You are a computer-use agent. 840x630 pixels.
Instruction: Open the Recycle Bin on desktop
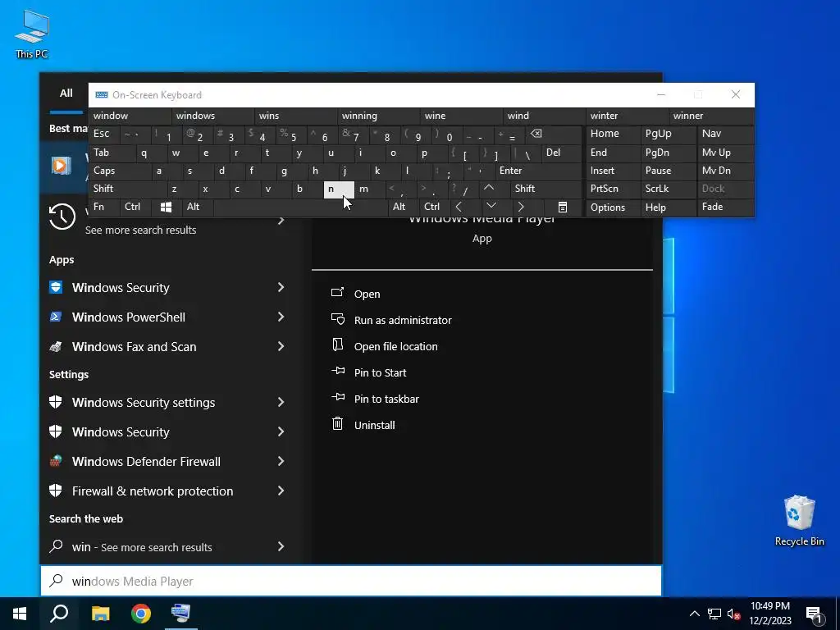coord(799,521)
